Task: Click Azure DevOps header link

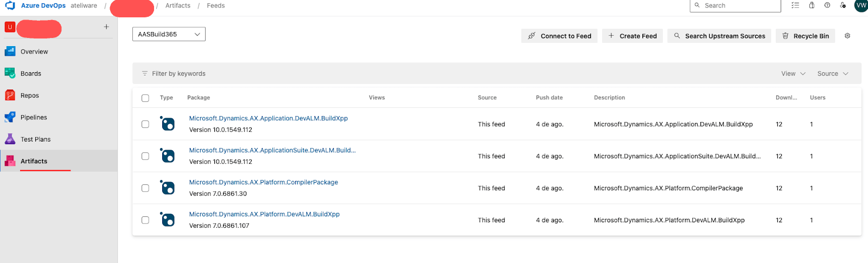Action: [43, 5]
